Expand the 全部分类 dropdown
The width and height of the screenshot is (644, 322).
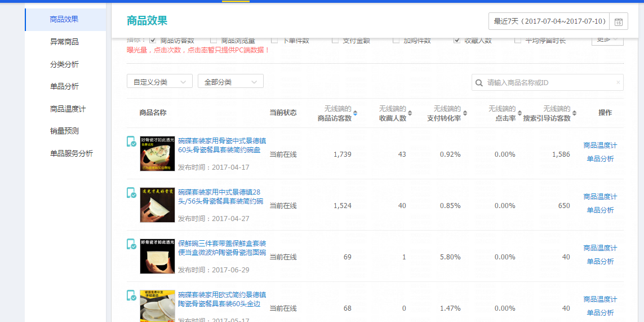click(230, 82)
